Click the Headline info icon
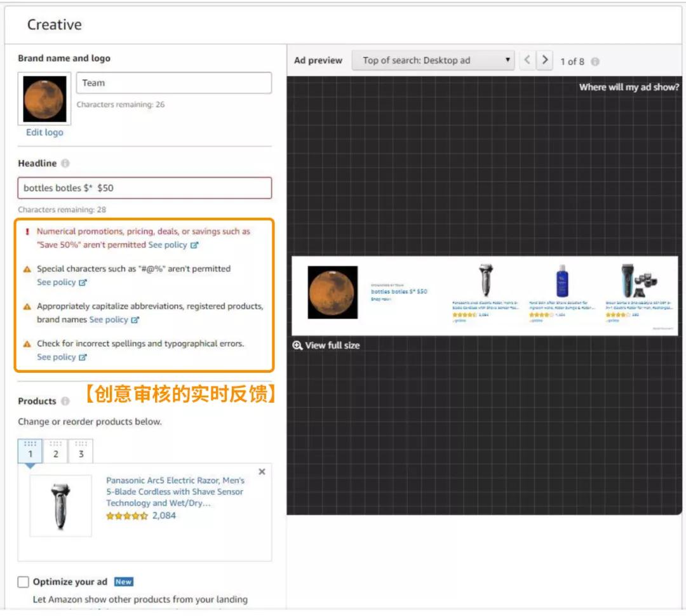Screen dimensions: 686x616 [x=65, y=164]
